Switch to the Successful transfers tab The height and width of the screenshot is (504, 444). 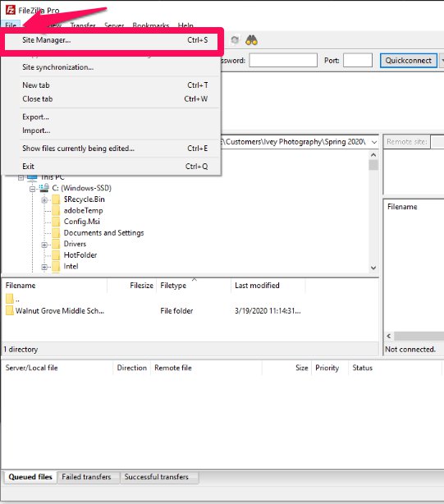click(157, 477)
